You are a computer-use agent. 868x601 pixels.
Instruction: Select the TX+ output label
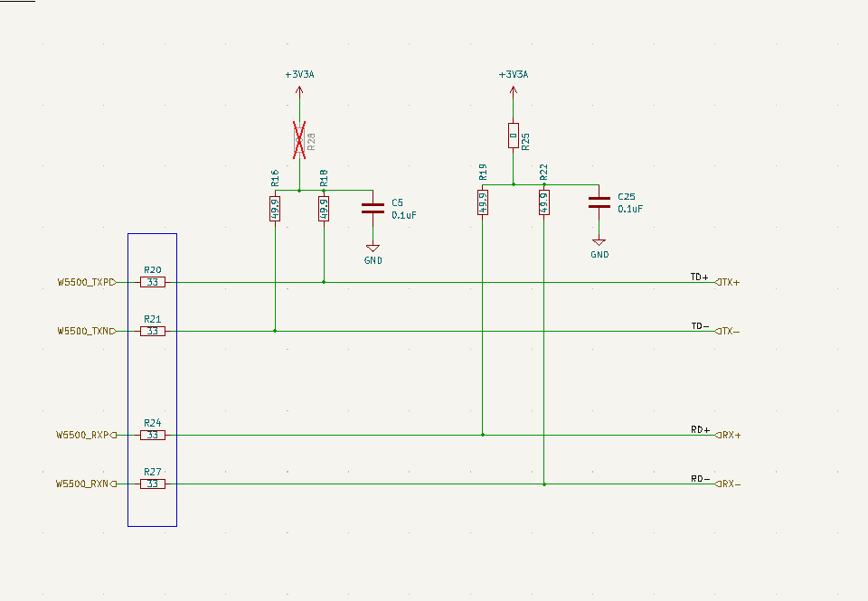727,282
